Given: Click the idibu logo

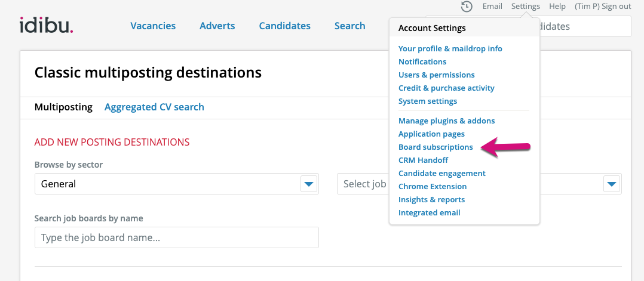Looking at the screenshot, I should coord(47,25).
